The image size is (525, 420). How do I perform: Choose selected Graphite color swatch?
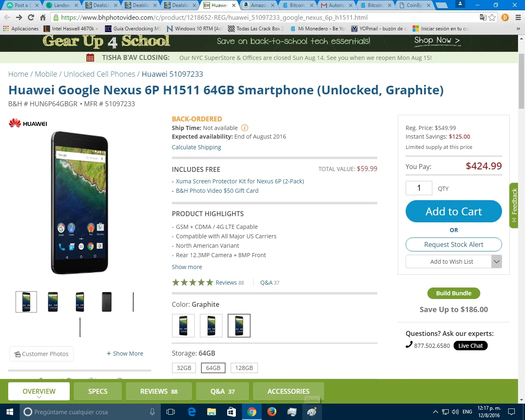pyautogui.click(x=239, y=326)
